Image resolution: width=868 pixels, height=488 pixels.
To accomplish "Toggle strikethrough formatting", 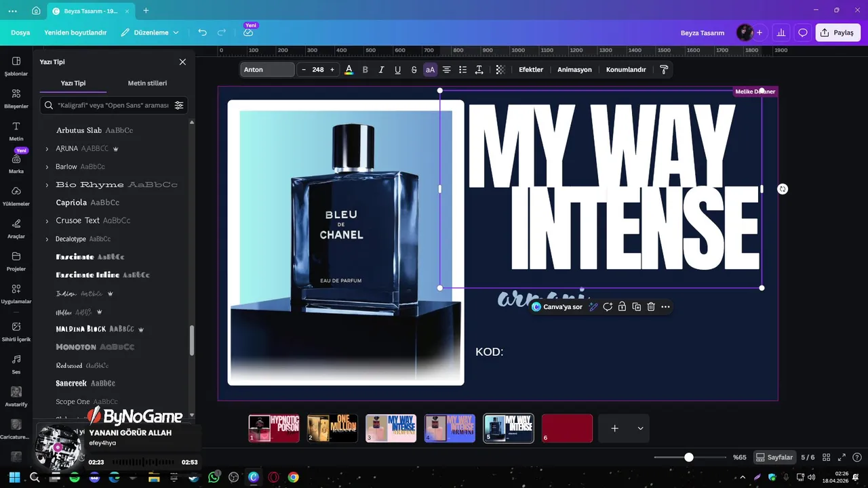I will pyautogui.click(x=414, y=70).
